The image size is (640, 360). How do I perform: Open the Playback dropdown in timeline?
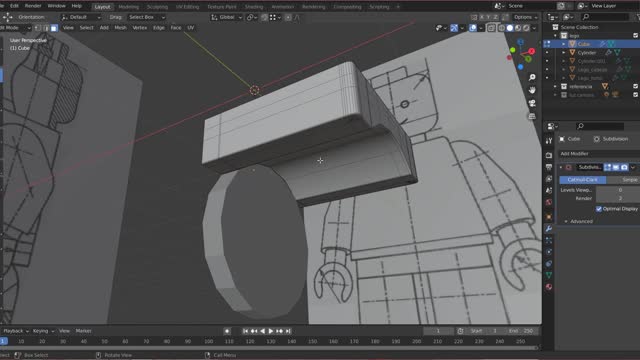click(16, 331)
